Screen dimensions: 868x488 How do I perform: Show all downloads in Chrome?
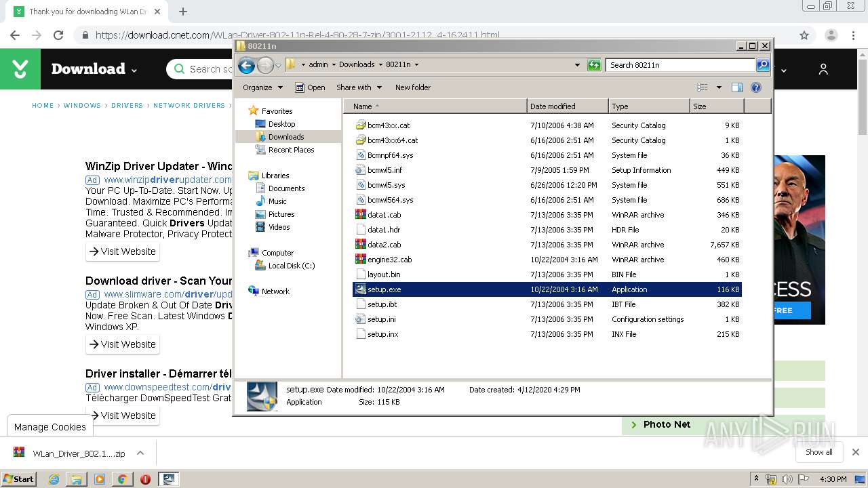pos(819,452)
